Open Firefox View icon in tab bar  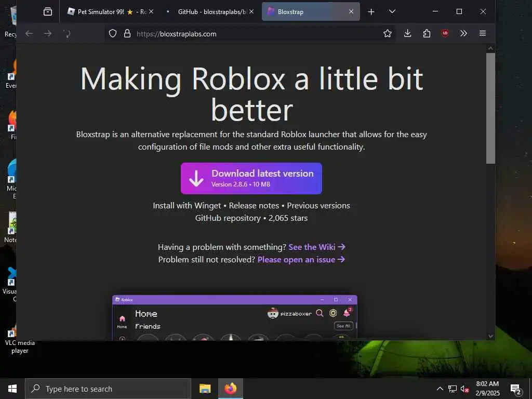point(48,12)
